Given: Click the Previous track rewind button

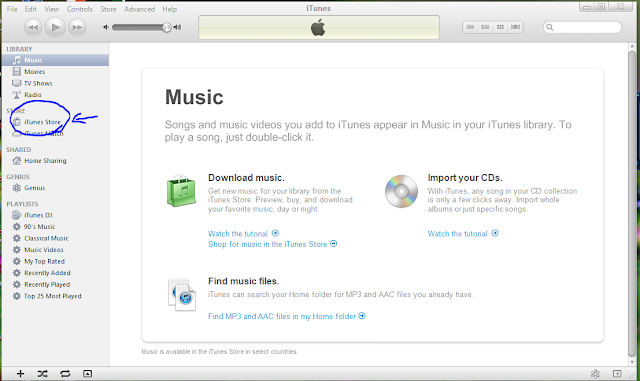Looking at the screenshot, I should point(33,27).
